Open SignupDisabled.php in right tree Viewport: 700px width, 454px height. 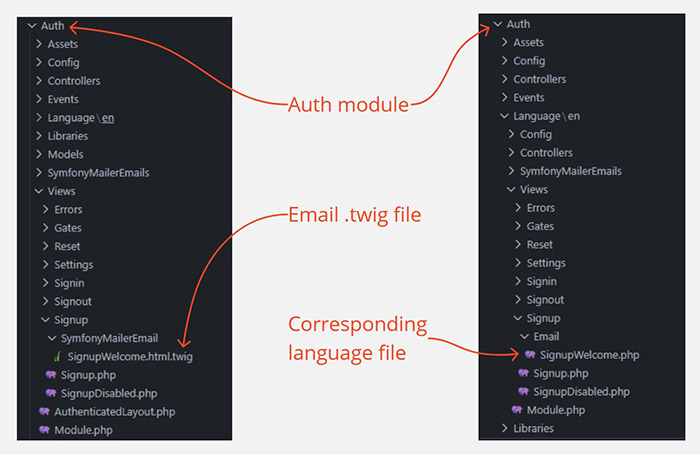coord(581,392)
